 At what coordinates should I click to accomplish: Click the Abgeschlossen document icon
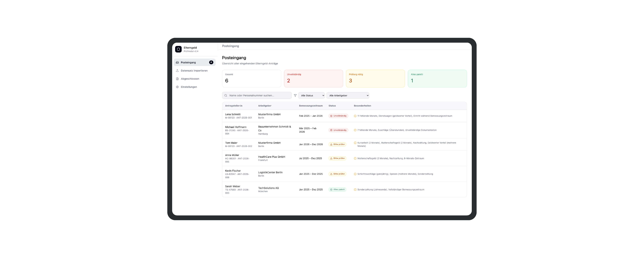[x=178, y=79]
